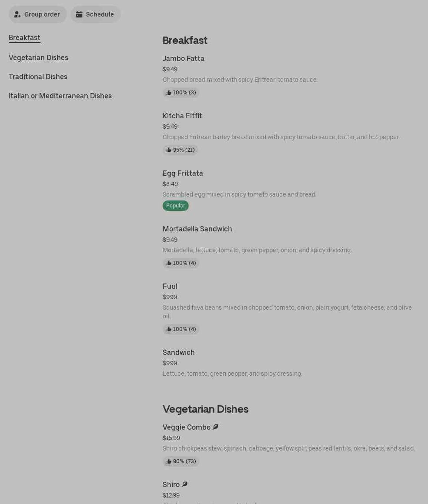The height and width of the screenshot is (504, 428).
Task: Click the Veggie Combo 90% rating icon
Action: [169, 461]
